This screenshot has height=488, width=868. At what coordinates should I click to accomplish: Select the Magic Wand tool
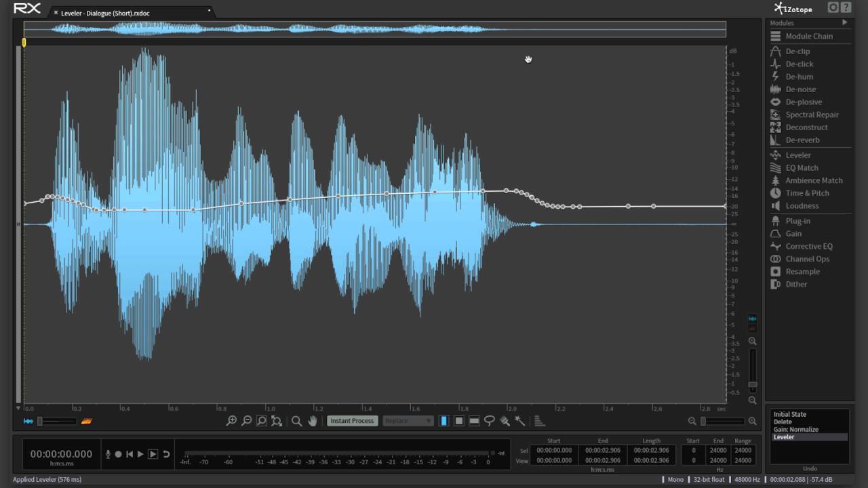[520, 421]
